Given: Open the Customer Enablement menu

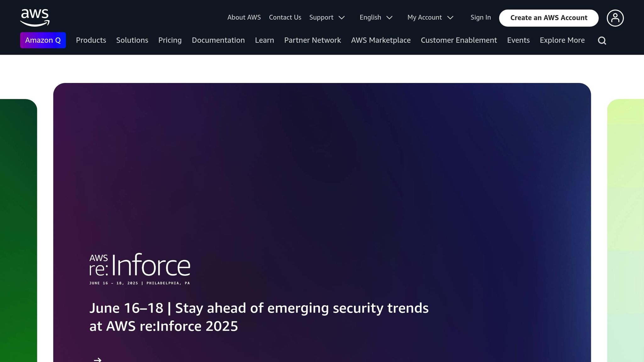Looking at the screenshot, I should pos(459,40).
